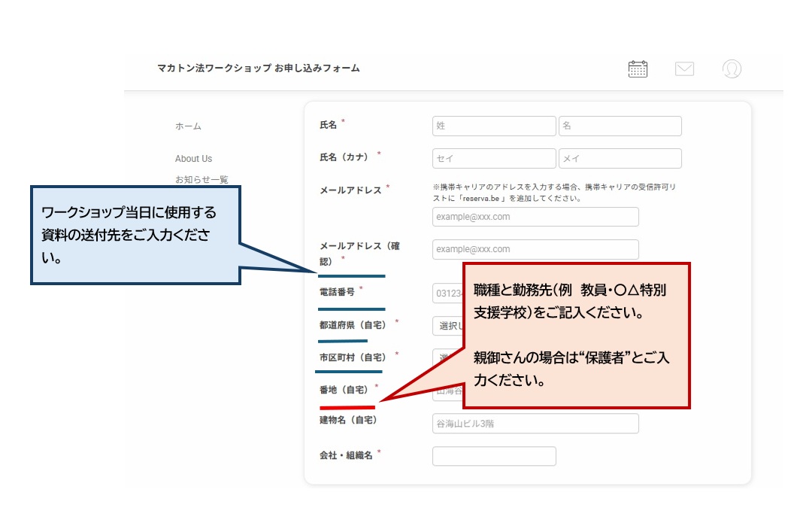Focus the 姓 last name field
Image resolution: width=812 pixels, height=529 pixels.
point(494,126)
